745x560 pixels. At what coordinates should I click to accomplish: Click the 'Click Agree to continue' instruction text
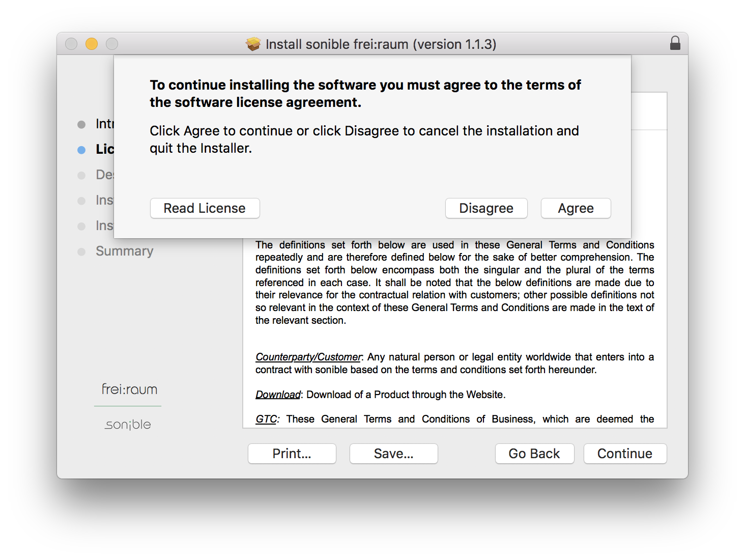pyautogui.click(x=364, y=139)
